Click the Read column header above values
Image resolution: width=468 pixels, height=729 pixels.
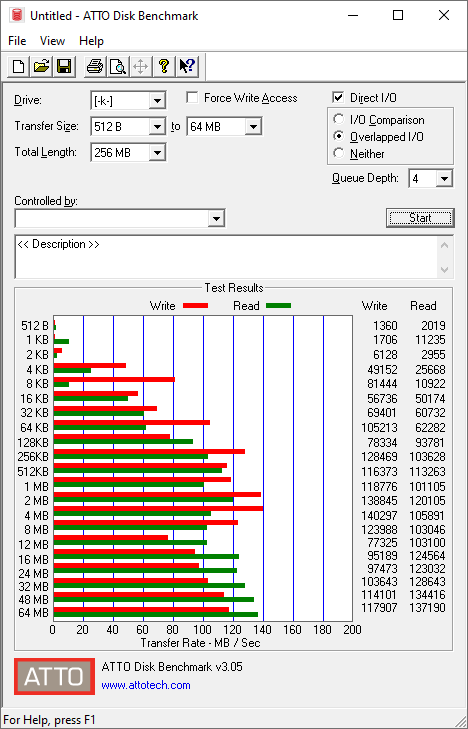(x=423, y=306)
